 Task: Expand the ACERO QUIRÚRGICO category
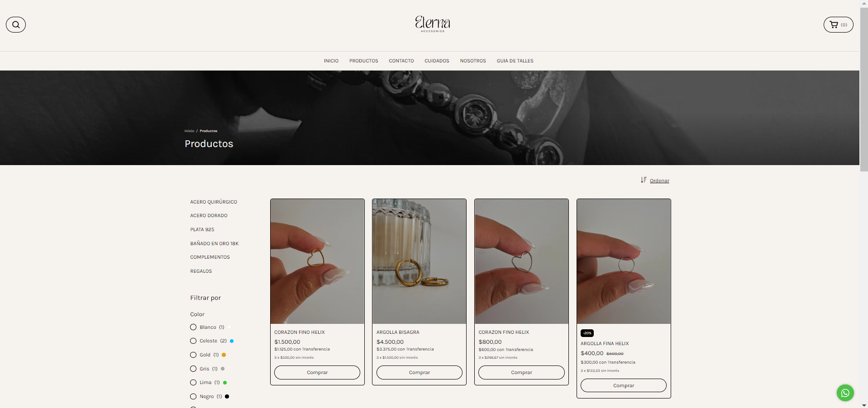214,202
